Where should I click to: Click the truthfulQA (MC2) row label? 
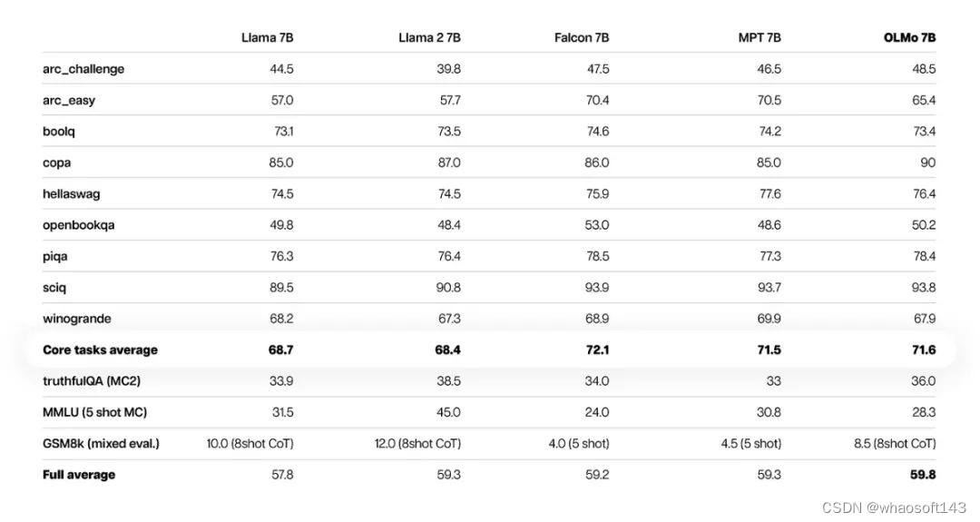pos(92,381)
